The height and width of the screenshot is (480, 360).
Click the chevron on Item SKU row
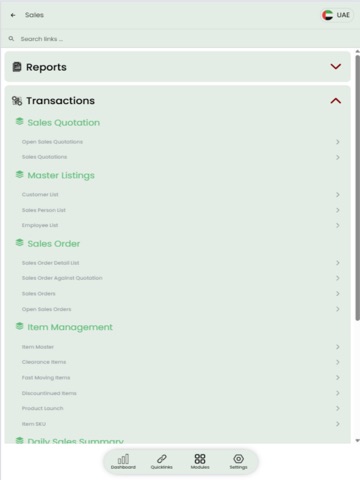338,424
